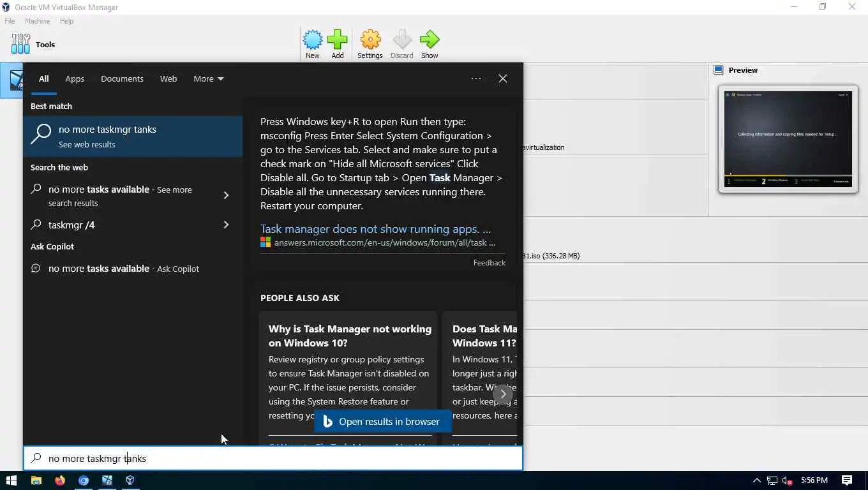Switch to the Web search tab
This screenshot has height=490, width=868.
tap(168, 79)
